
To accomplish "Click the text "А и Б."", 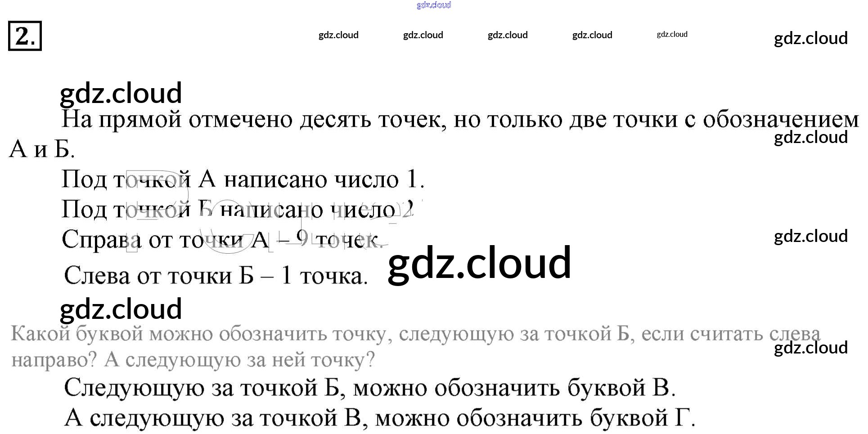I will pyautogui.click(x=41, y=149).
